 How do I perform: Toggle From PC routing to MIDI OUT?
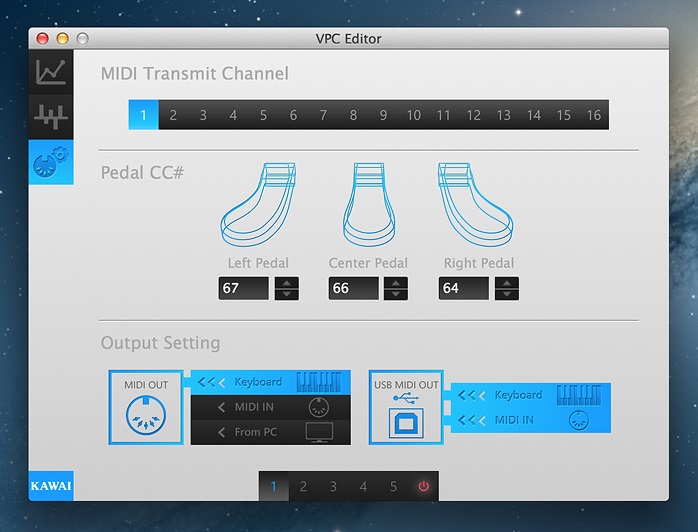point(271,432)
